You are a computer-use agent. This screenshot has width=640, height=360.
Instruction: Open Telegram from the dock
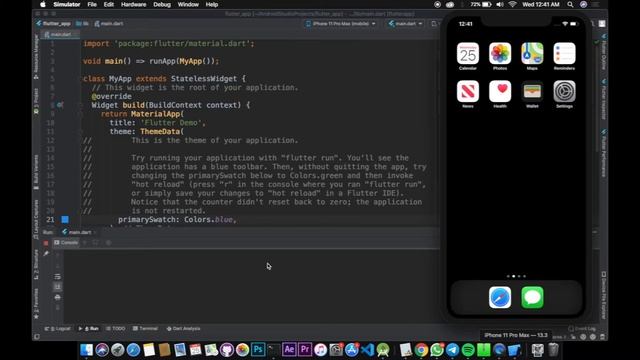[452, 350]
